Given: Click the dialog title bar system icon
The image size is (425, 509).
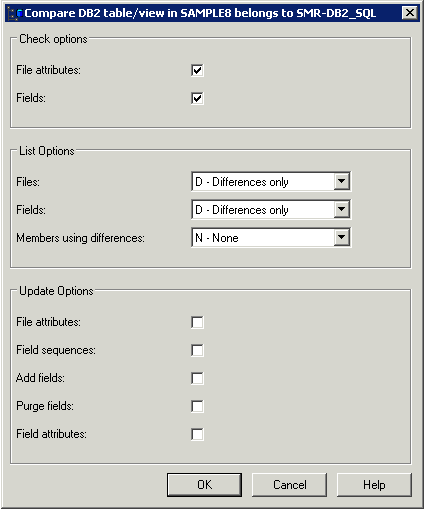Looking at the screenshot, I should coord(15,13).
